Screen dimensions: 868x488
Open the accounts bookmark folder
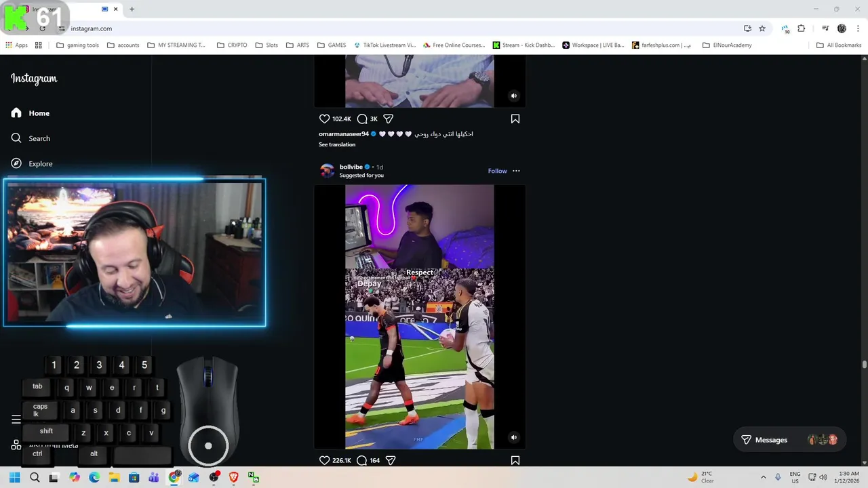click(x=123, y=45)
